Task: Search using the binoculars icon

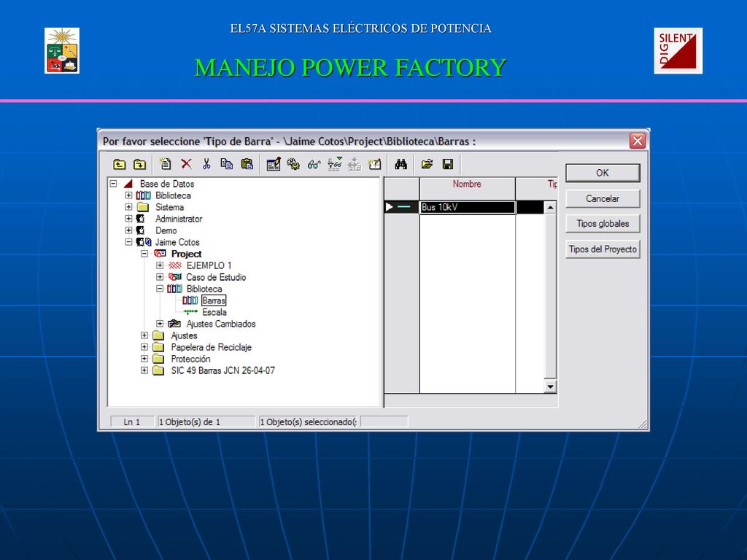Action: (x=400, y=164)
